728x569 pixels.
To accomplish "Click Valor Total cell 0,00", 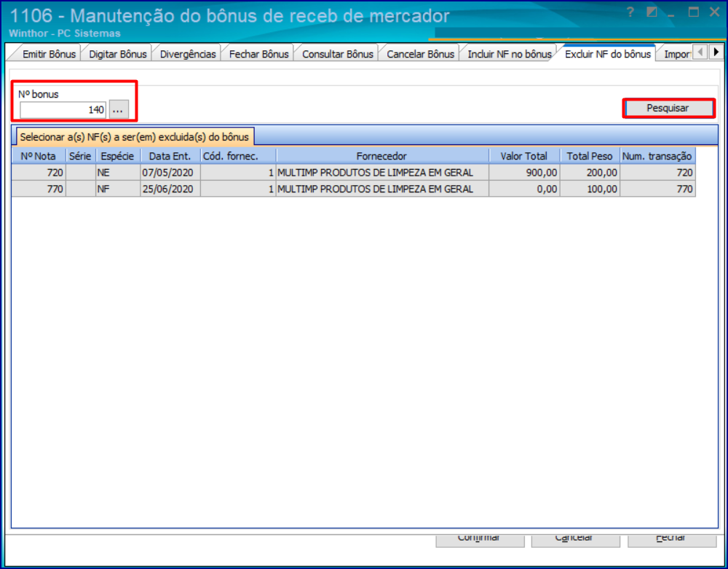I will (x=524, y=189).
